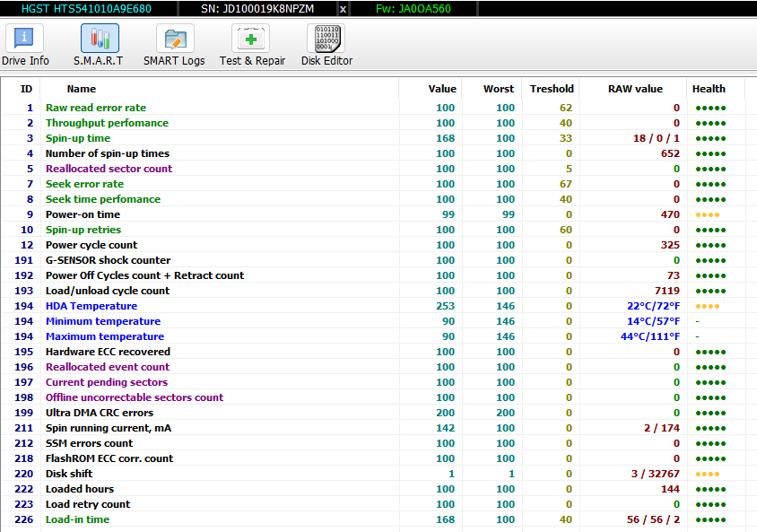Close the drive tab with x

[x=343, y=9]
